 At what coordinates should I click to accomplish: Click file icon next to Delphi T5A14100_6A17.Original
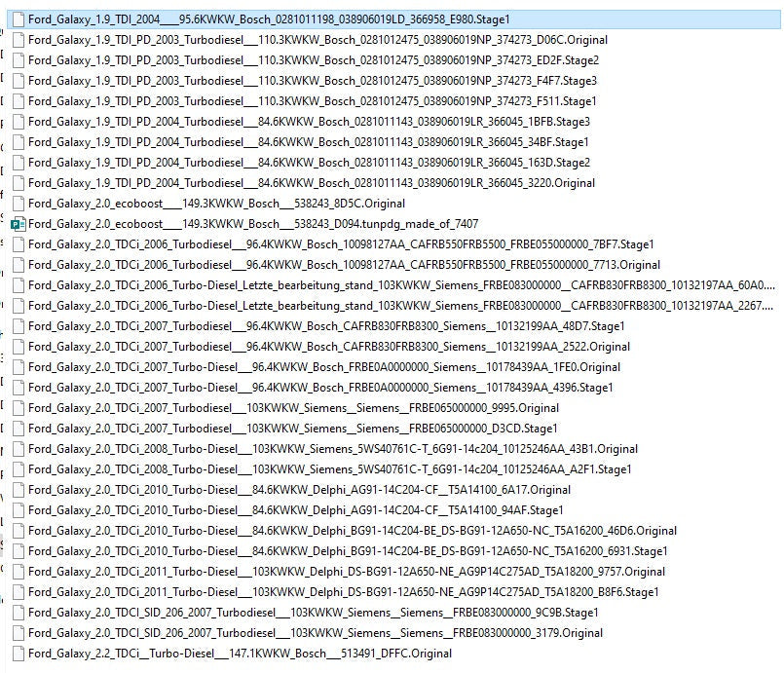[18, 490]
